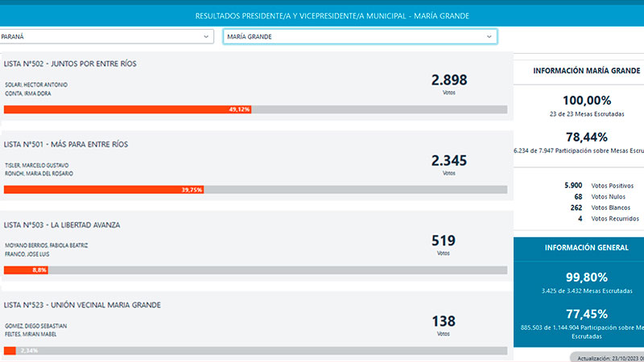Click the Actualización timestamp badge
Viewport: 644px width, 362px height.
point(608,356)
